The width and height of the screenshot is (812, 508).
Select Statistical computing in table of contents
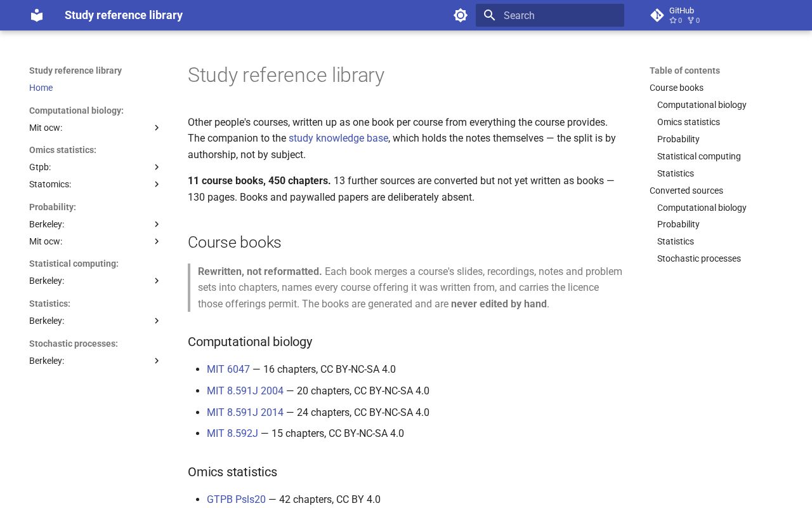[699, 156]
